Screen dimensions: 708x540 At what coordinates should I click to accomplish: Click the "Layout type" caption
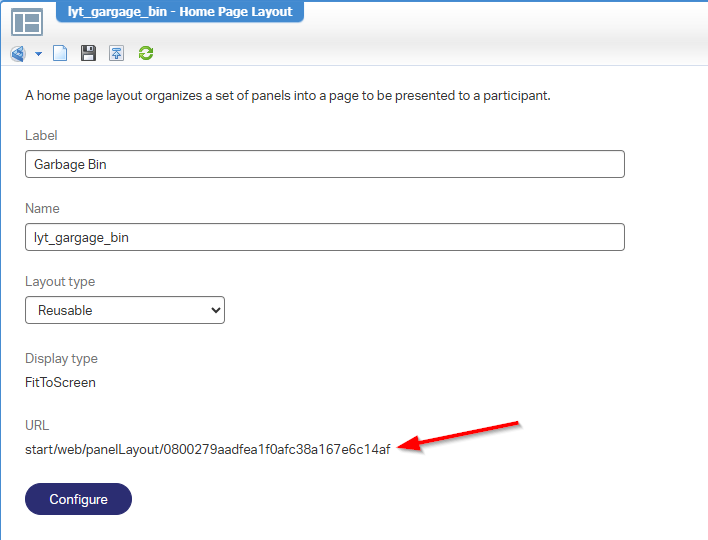[60, 282]
